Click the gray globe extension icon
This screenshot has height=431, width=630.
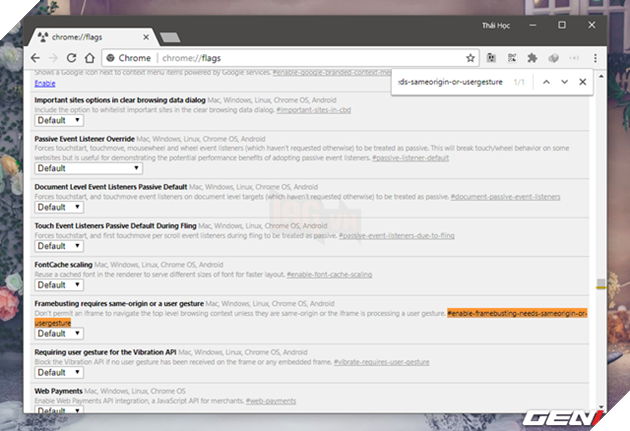click(x=553, y=58)
